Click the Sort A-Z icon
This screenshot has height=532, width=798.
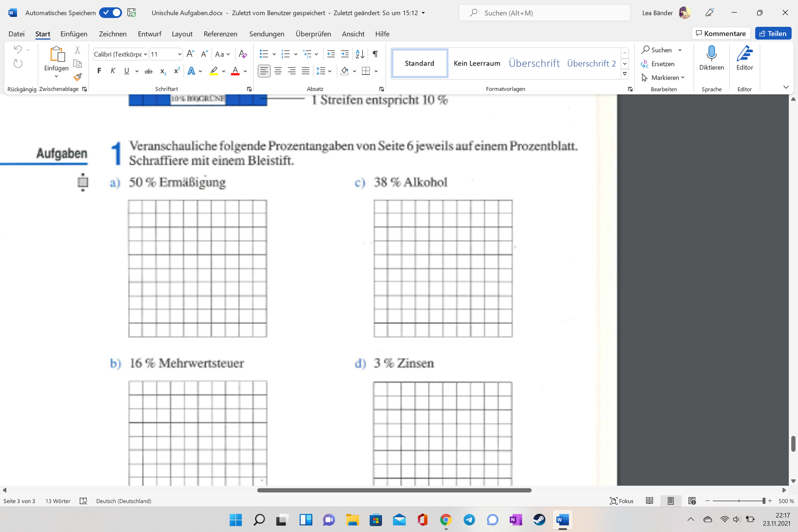(x=359, y=54)
